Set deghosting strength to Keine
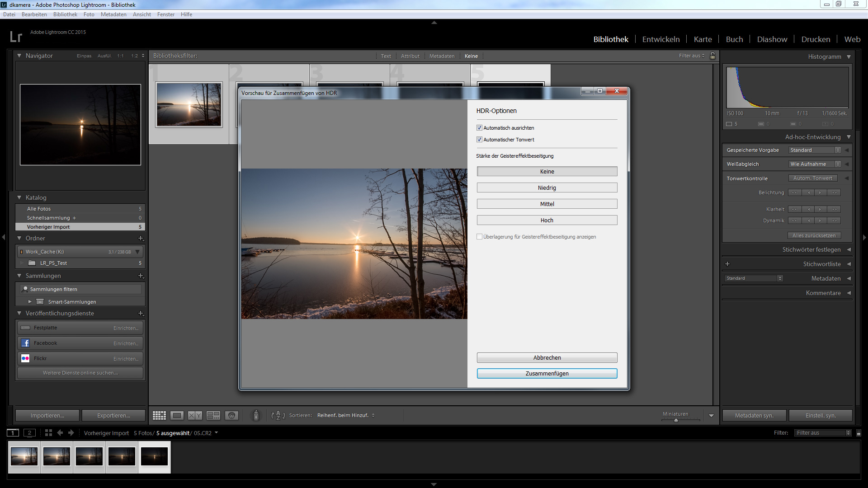This screenshot has width=868, height=488. [x=547, y=172]
